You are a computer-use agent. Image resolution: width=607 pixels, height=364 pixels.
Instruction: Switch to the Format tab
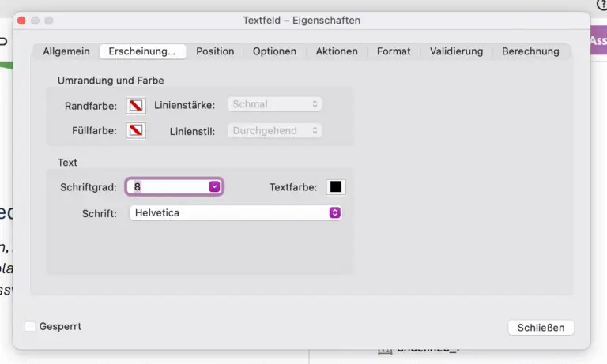pyautogui.click(x=394, y=51)
